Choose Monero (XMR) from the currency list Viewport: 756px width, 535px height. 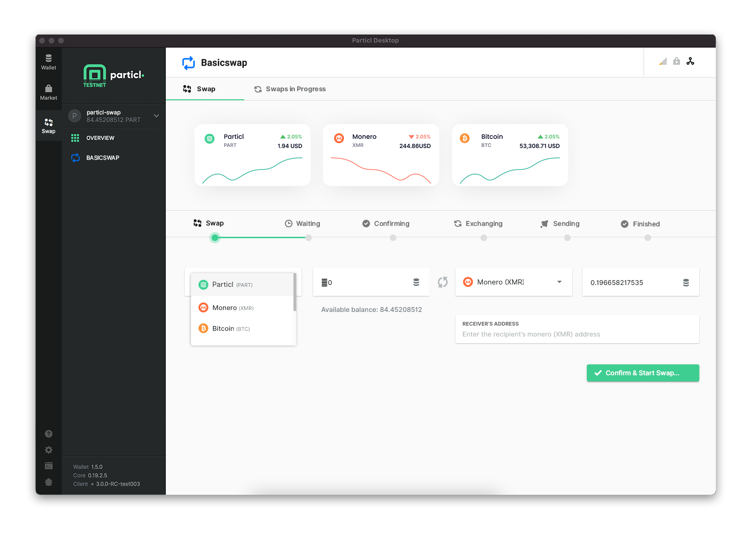242,308
